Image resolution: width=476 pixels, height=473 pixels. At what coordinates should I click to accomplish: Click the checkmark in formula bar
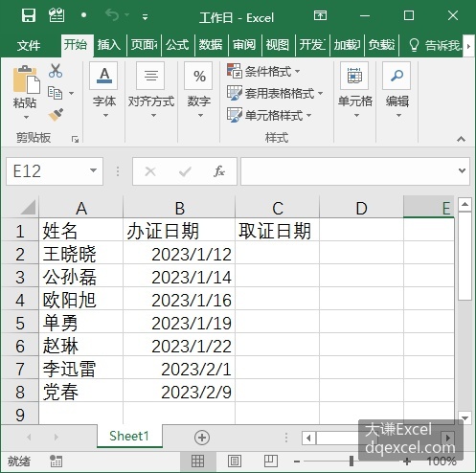(185, 171)
